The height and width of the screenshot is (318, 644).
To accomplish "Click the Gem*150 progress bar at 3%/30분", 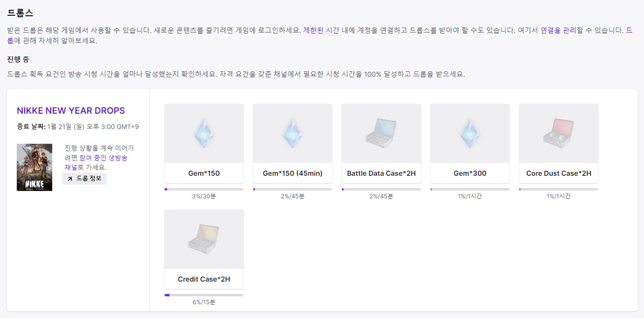I will click(204, 189).
